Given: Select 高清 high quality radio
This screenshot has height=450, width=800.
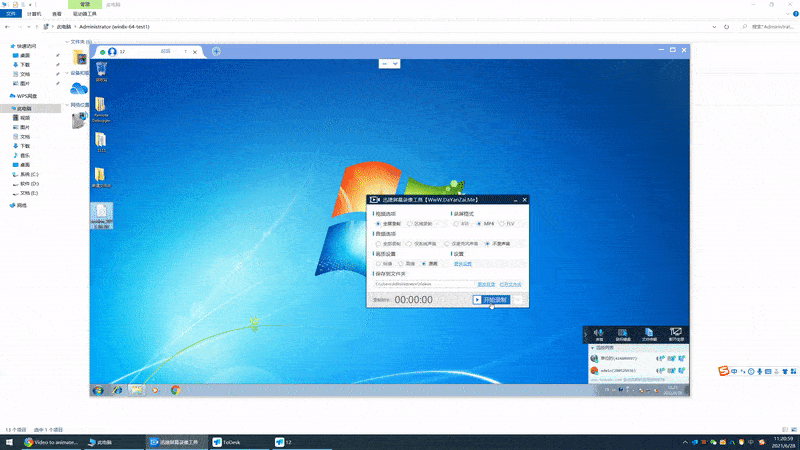Looking at the screenshot, I should (401, 264).
